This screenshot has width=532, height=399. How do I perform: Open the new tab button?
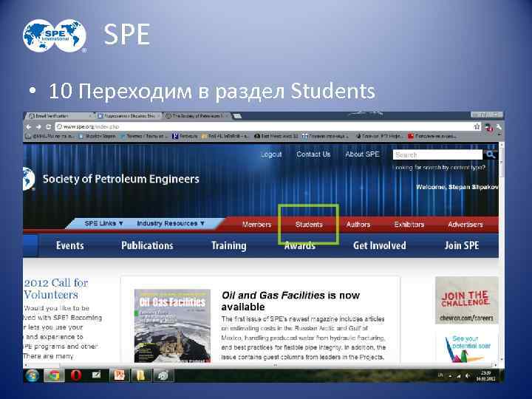[237, 116]
